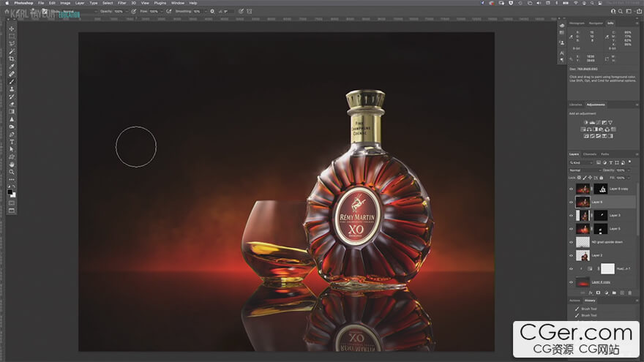Select the Healing Brush tool
This screenshot has width=644, height=362.
pos(12,74)
